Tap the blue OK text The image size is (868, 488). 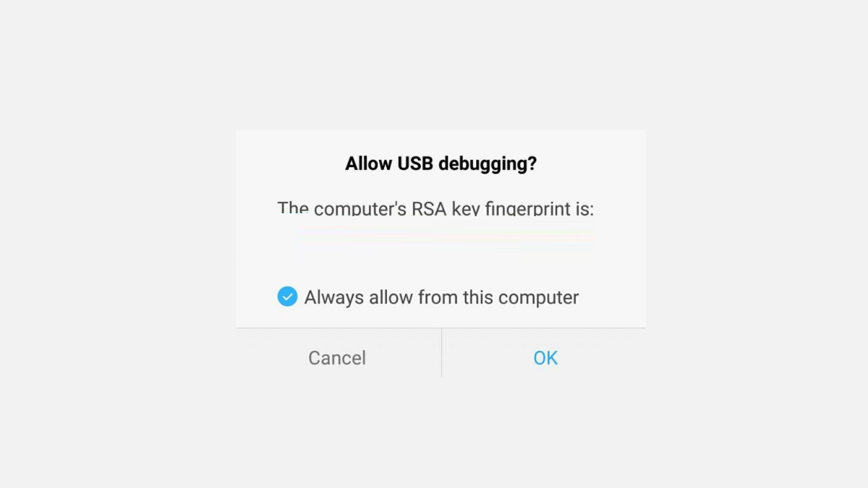545,358
